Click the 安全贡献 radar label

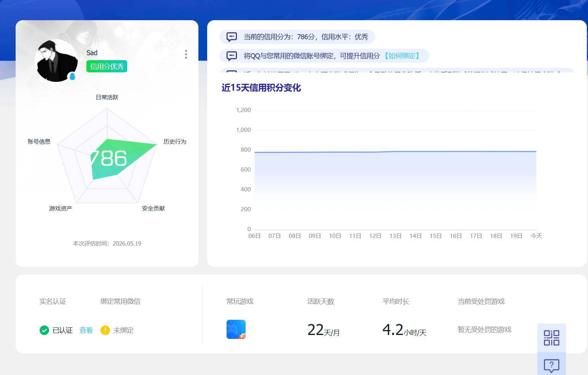coord(153,209)
